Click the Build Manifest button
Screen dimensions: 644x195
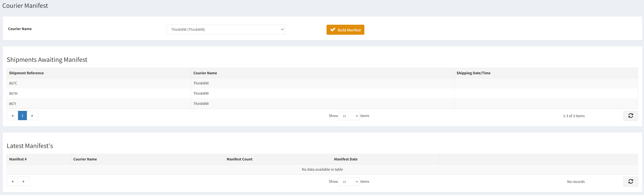click(x=345, y=30)
